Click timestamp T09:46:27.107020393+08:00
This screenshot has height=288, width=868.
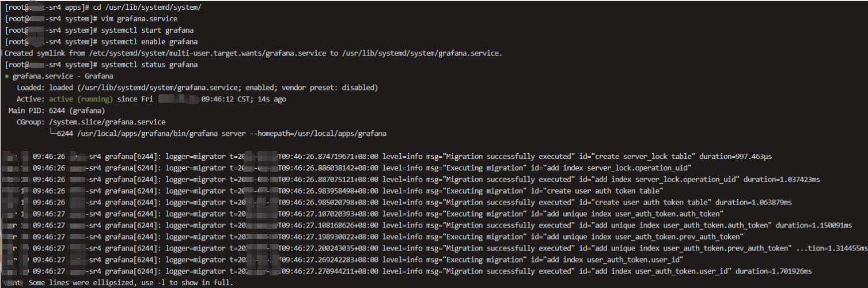point(328,214)
